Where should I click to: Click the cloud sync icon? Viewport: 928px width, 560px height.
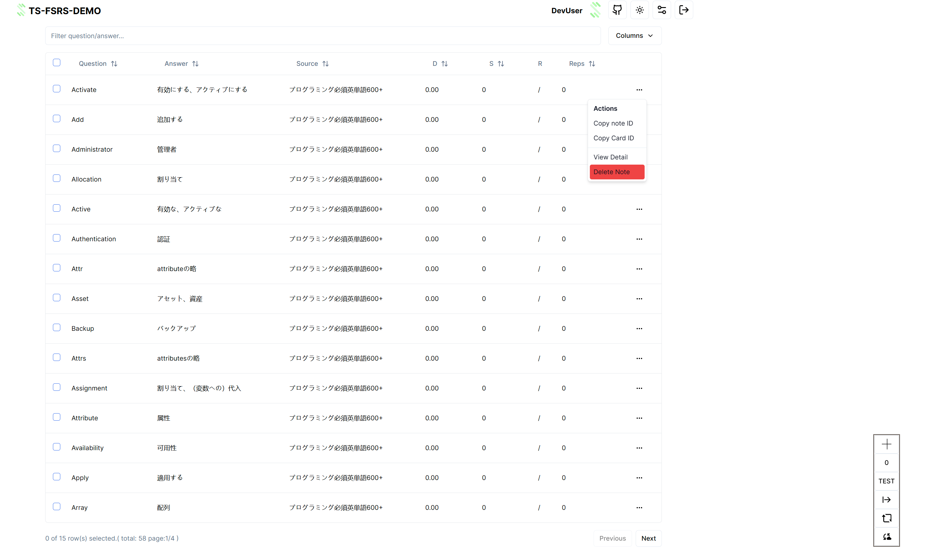coord(886,536)
